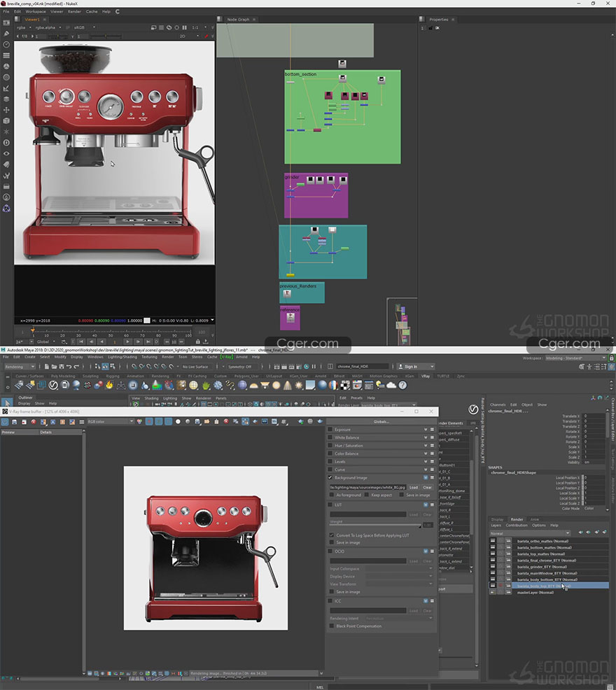This screenshot has height=690, width=616.
Task: Select barista_grinder_BTY render layer
Action: 549,567
